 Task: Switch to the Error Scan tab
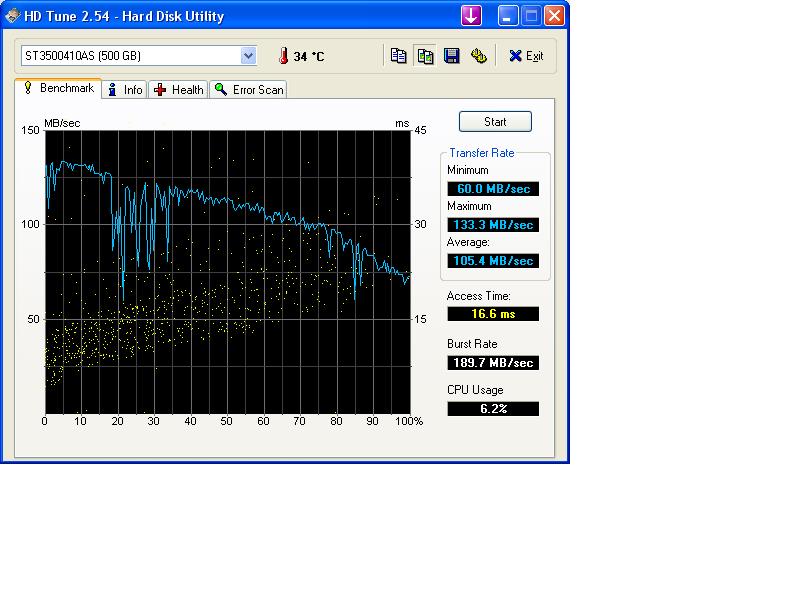pyautogui.click(x=249, y=90)
